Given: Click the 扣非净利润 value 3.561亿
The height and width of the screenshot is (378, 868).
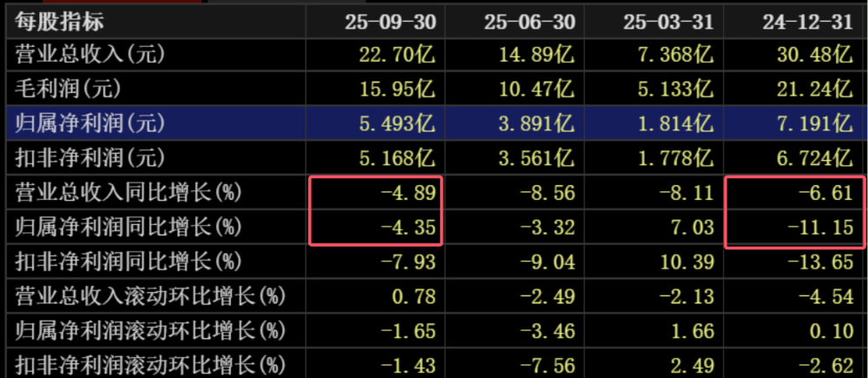Looking at the screenshot, I should pos(537,159).
